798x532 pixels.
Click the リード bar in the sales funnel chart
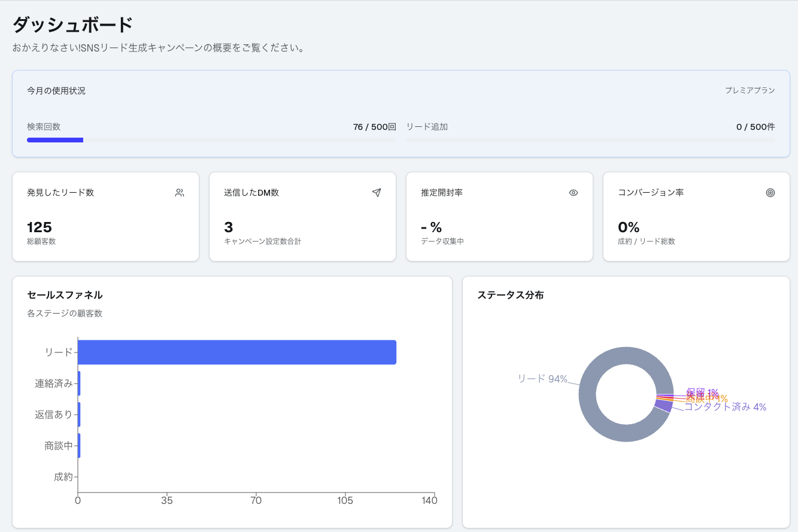[237, 352]
